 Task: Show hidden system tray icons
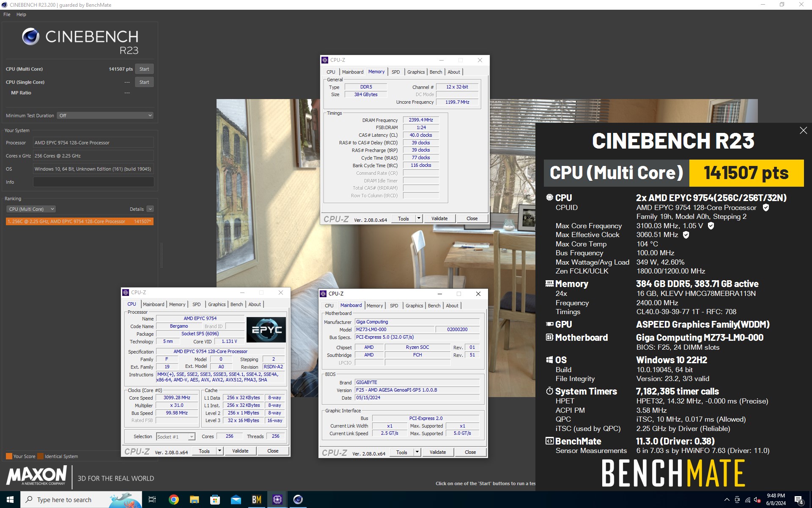click(x=727, y=500)
